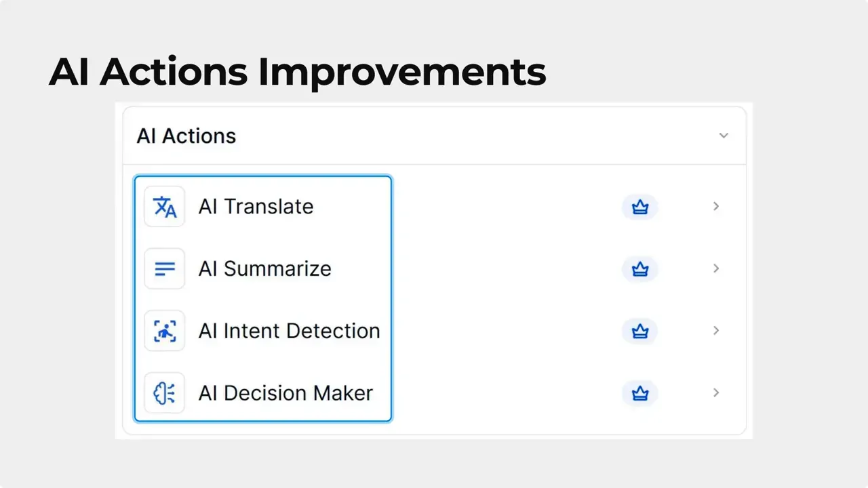Click the premium crown on AI Summarize row
The image size is (868, 488).
click(640, 268)
